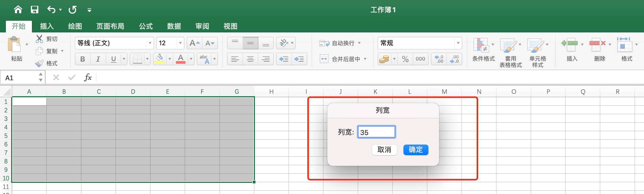This screenshot has height=194, width=644.
Task: Toggle Wrap Text (自动换行)
Action: click(340, 43)
